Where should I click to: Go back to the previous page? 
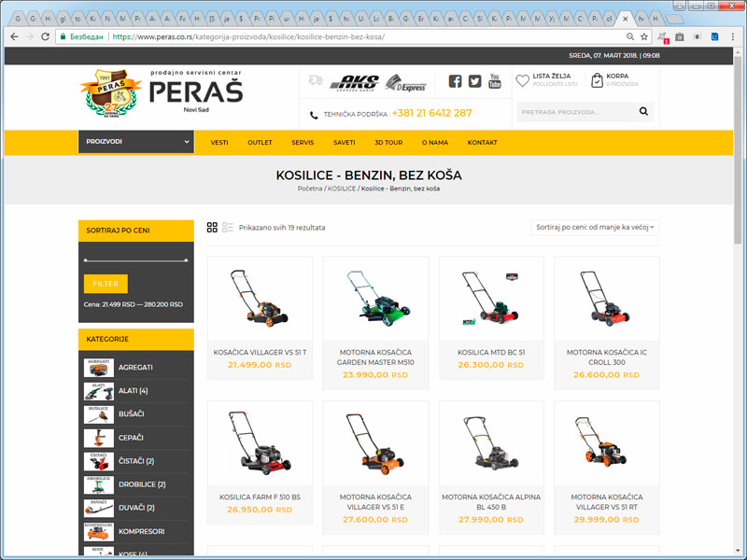pyautogui.click(x=14, y=36)
